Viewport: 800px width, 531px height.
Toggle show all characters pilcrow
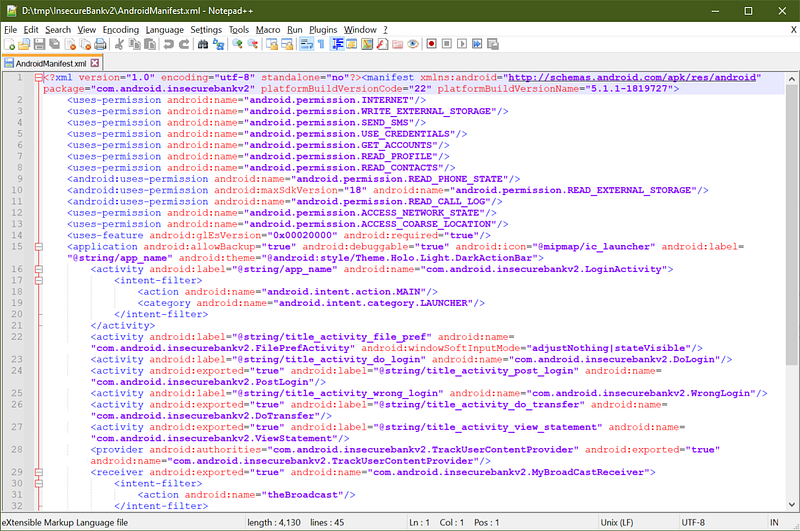[321, 44]
